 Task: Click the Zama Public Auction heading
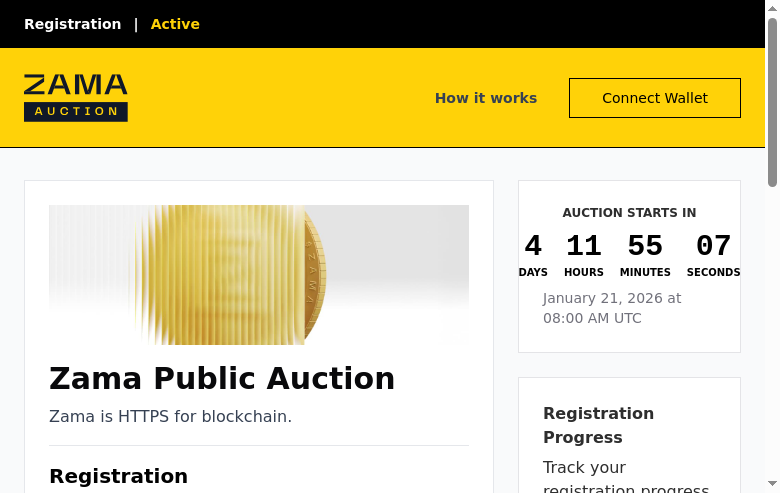coord(222,379)
